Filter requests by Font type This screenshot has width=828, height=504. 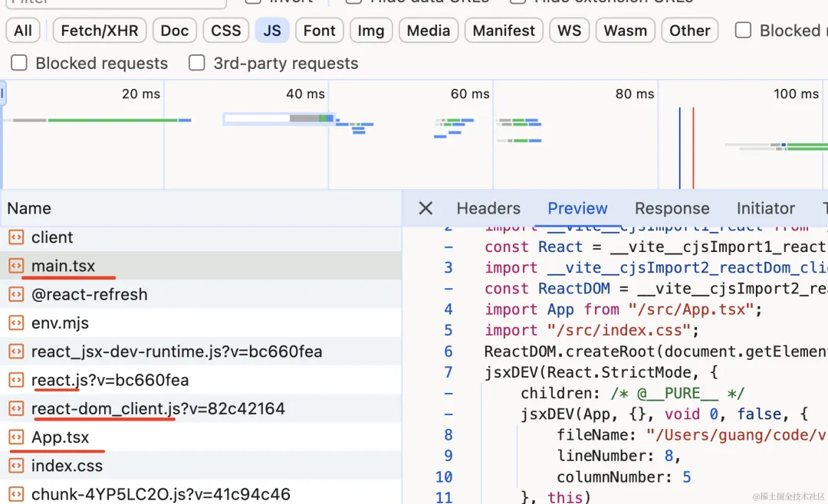[x=320, y=31]
